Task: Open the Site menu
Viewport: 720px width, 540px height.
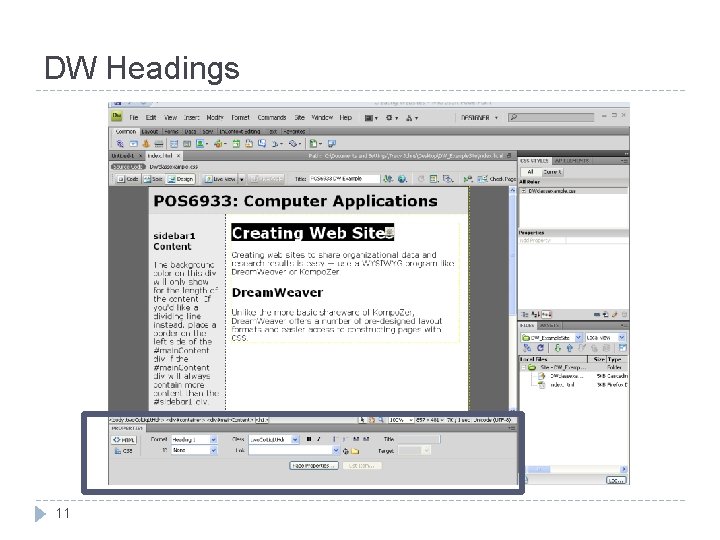Action: [x=299, y=118]
